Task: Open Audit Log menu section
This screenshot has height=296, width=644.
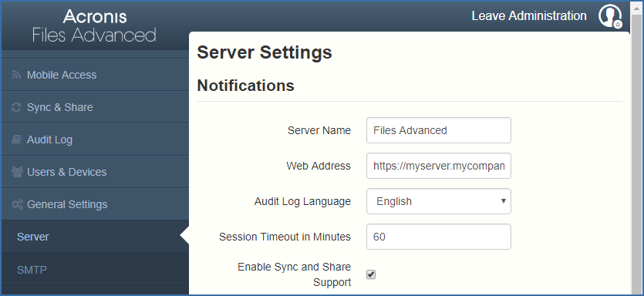Action: point(95,140)
